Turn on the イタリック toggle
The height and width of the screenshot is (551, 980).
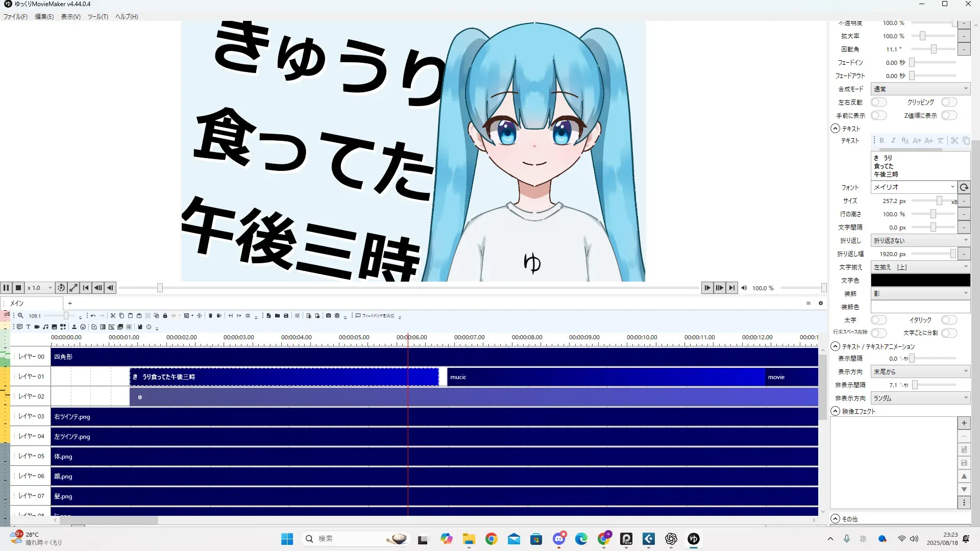(x=949, y=320)
